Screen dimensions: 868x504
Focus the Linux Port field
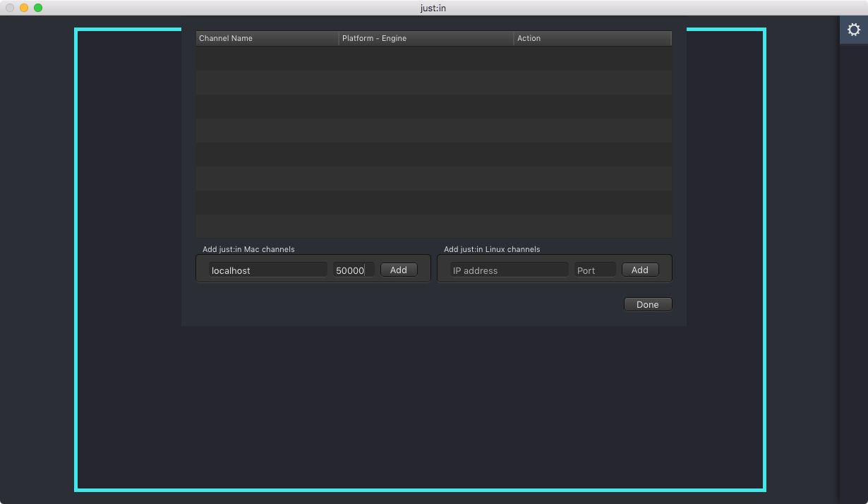tap(596, 270)
